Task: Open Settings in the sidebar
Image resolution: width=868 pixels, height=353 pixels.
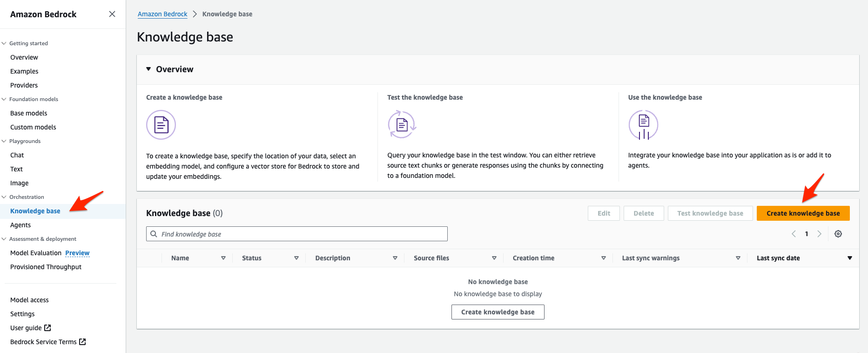Action: (x=22, y=314)
